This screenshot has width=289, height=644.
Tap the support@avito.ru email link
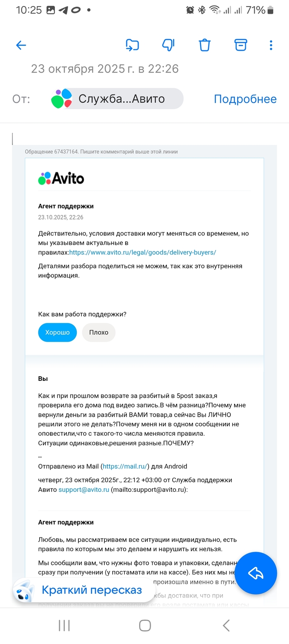click(x=84, y=490)
